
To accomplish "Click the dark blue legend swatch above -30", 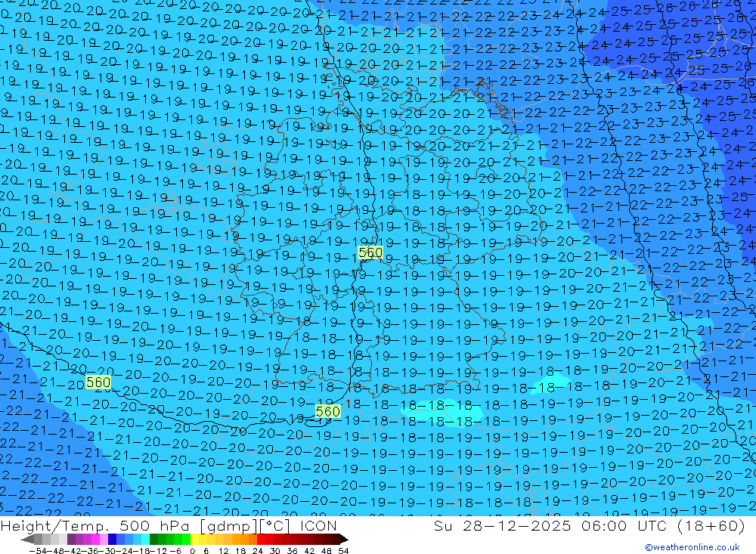I will click(x=112, y=539).
